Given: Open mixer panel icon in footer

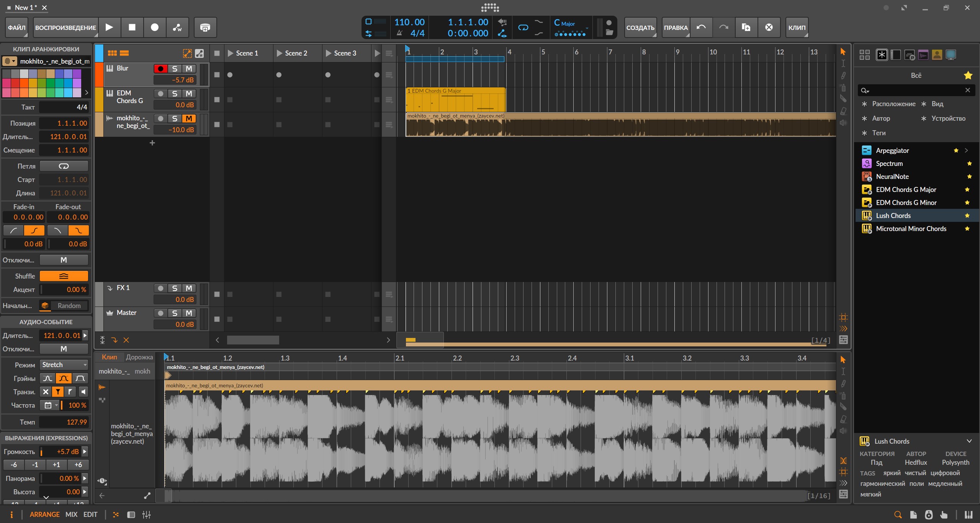Looking at the screenshot, I should (x=146, y=515).
